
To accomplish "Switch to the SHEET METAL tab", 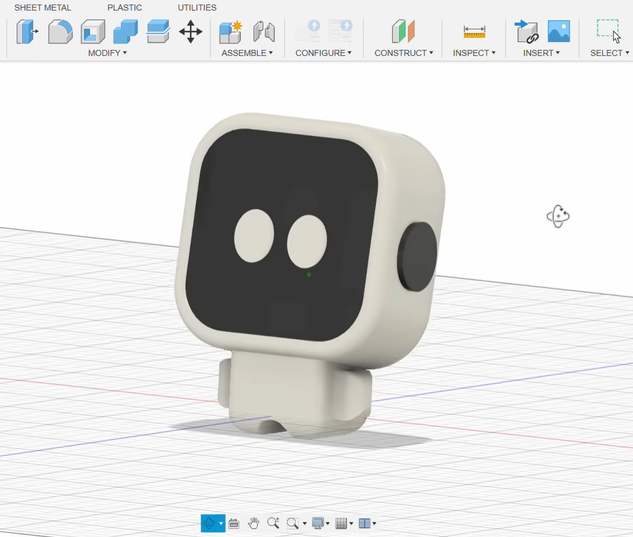I will (x=42, y=7).
